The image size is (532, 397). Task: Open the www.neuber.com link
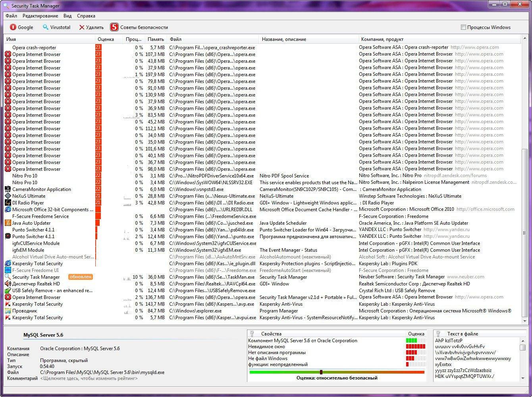pos(466,277)
